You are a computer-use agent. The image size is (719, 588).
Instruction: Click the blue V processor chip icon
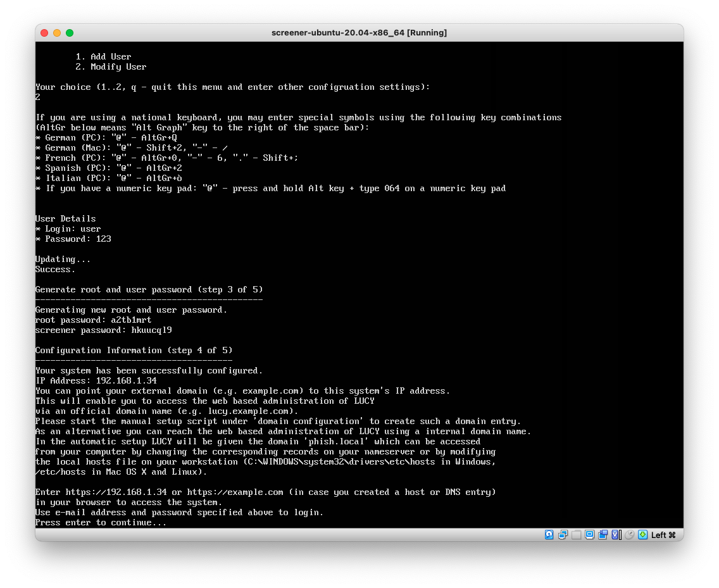coord(616,535)
